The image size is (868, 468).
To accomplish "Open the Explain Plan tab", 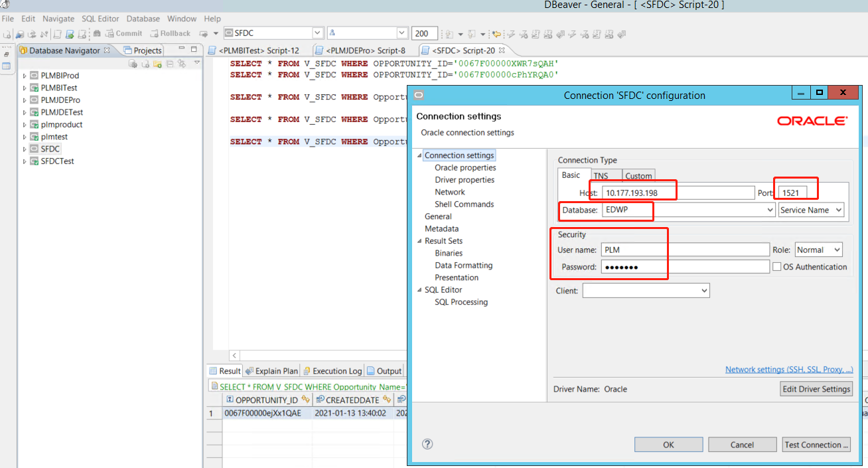I will click(272, 371).
